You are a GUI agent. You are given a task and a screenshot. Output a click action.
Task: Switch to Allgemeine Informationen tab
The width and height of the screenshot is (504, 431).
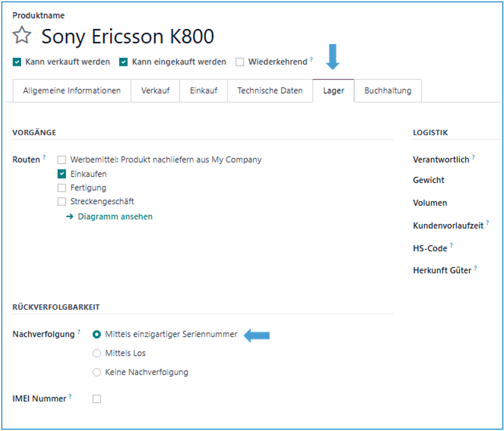pyautogui.click(x=72, y=91)
